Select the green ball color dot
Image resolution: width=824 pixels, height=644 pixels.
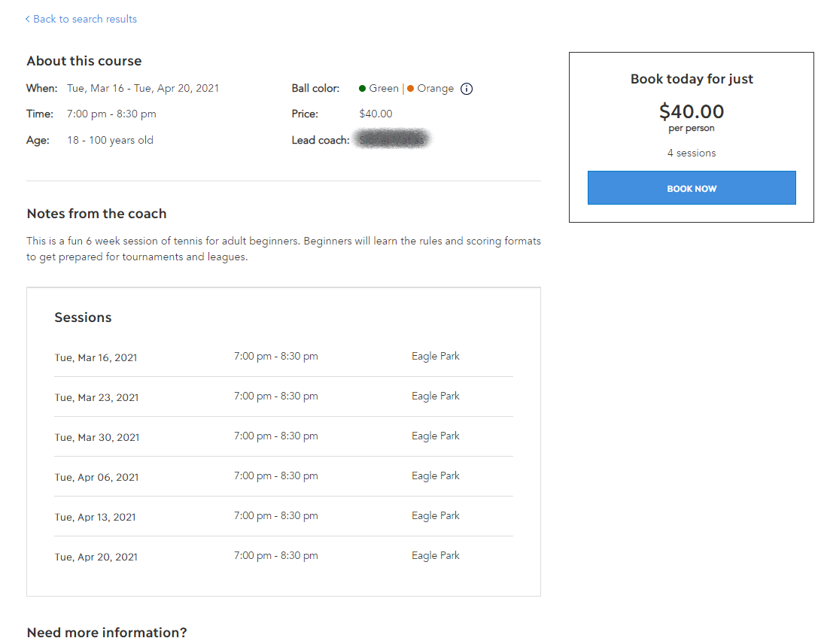[x=362, y=88]
